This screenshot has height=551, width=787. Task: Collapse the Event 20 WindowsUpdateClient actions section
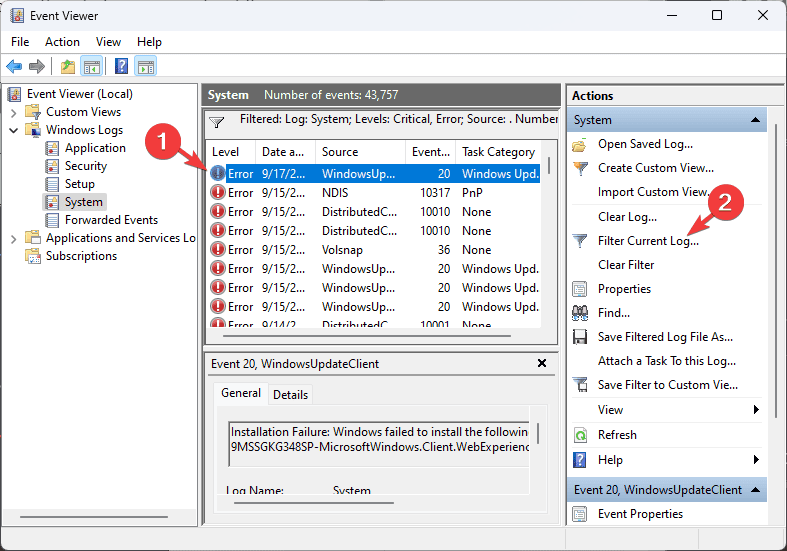coord(755,490)
